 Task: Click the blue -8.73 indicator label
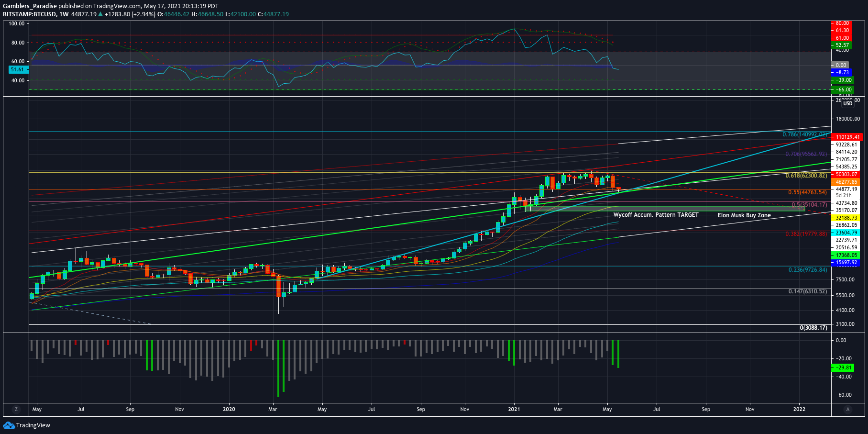tap(842, 73)
